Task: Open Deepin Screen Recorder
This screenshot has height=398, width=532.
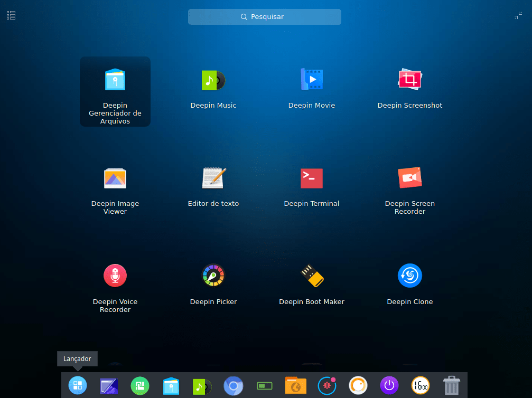Action: (410, 178)
